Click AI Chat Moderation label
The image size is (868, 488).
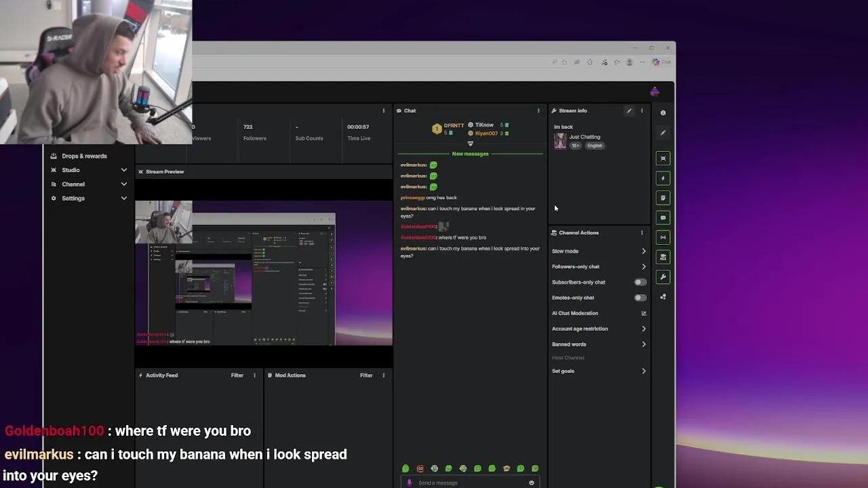575,313
